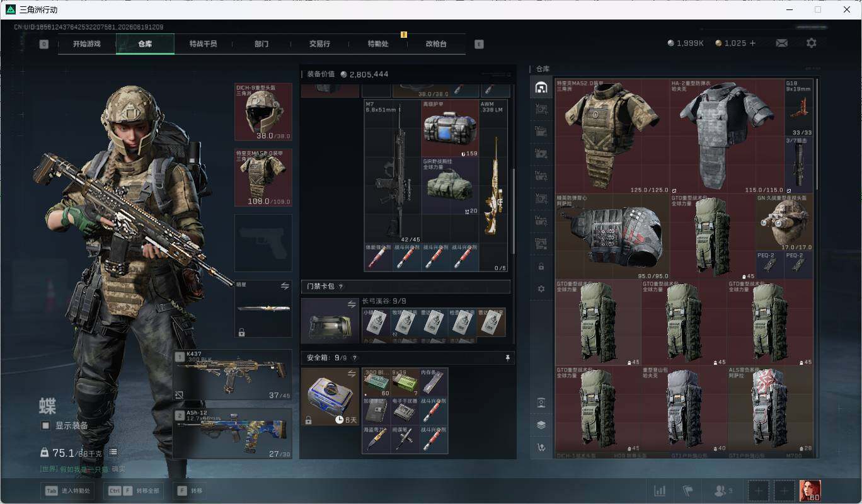862x504 pixels.
Task: Switch to the 仓库 tab
Action: point(145,44)
